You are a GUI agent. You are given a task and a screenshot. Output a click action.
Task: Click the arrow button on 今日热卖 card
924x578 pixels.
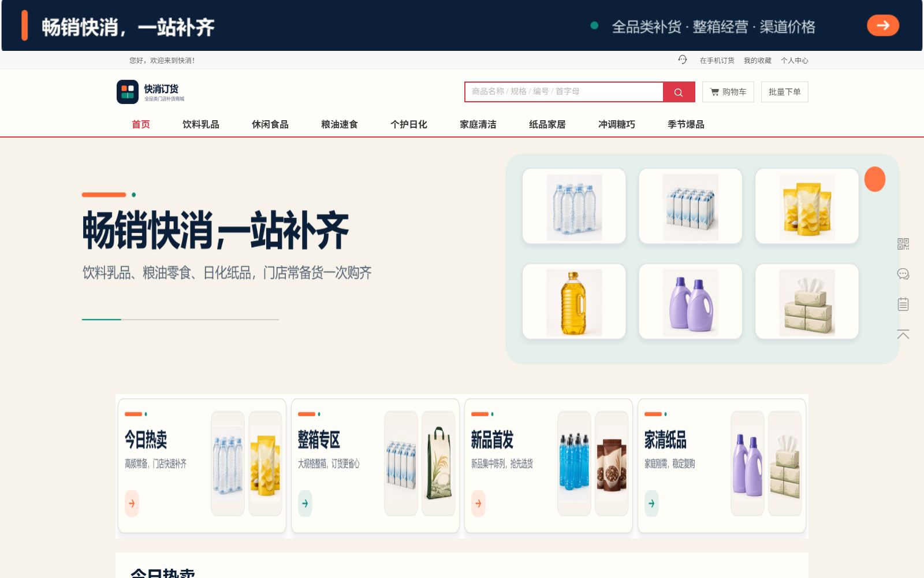[132, 503]
